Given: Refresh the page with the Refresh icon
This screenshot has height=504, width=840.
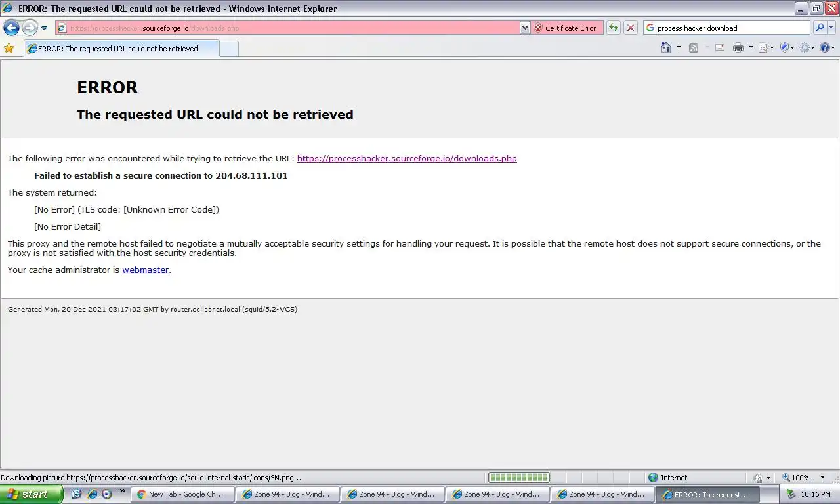Looking at the screenshot, I should pyautogui.click(x=613, y=28).
